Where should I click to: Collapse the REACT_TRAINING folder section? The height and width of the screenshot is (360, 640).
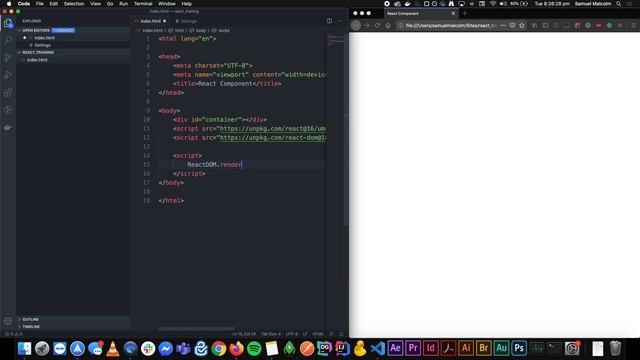click(x=38, y=52)
